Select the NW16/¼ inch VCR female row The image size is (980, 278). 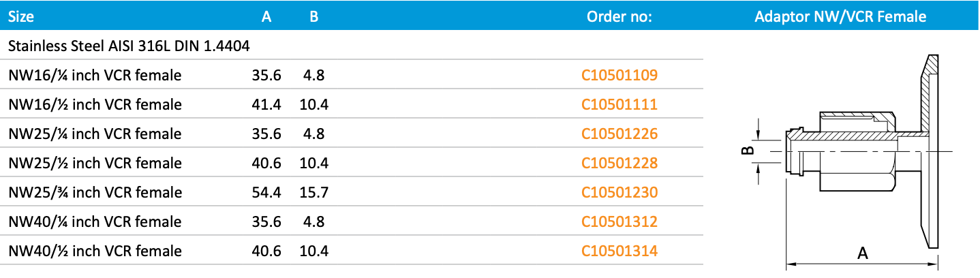pos(95,75)
